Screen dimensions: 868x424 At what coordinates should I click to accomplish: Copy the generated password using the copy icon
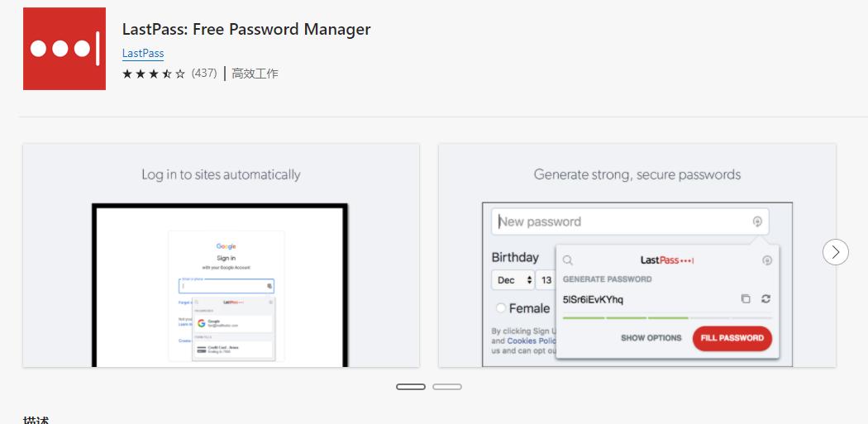click(x=745, y=299)
